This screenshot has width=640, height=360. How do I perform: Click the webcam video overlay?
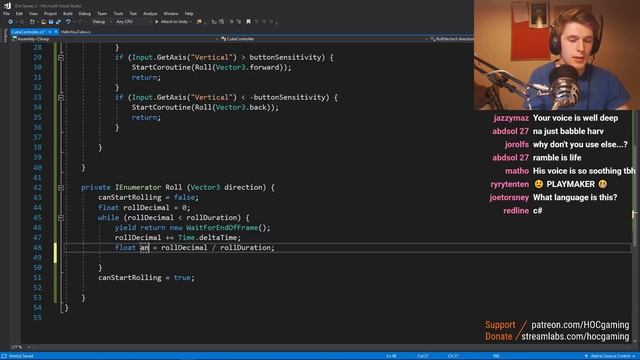pos(557,55)
